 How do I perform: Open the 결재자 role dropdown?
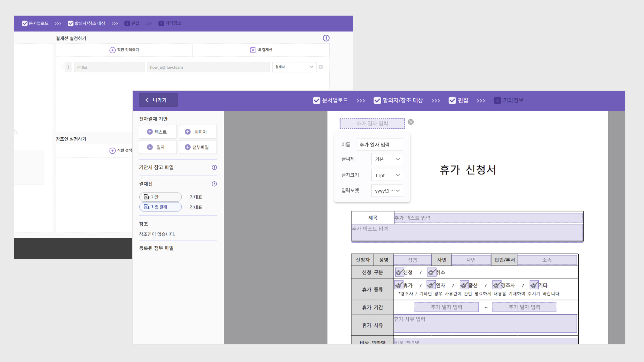(294, 67)
